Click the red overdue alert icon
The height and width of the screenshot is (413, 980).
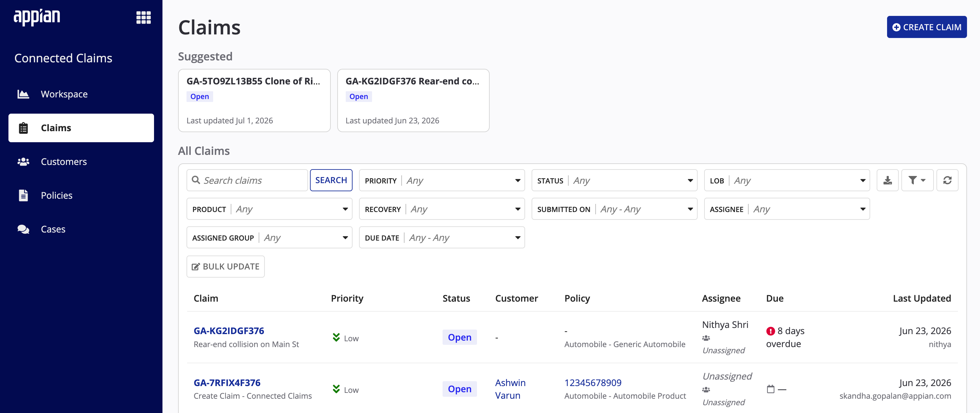pyautogui.click(x=770, y=331)
